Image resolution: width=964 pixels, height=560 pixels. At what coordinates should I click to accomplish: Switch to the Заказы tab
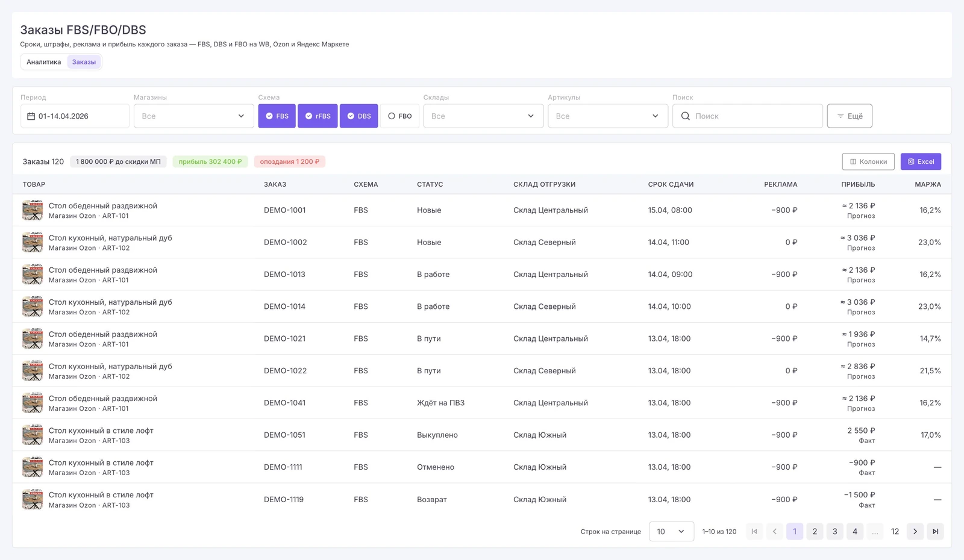(x=84, y=62)
